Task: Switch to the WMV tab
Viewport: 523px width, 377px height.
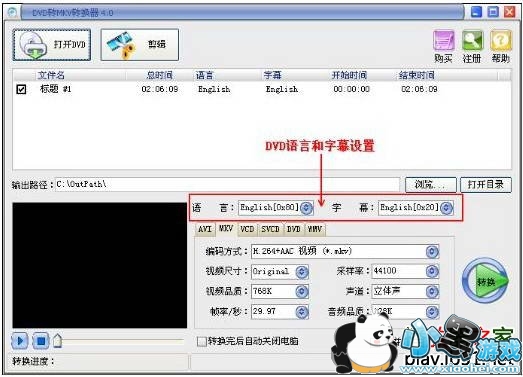Action: (315, 230)
